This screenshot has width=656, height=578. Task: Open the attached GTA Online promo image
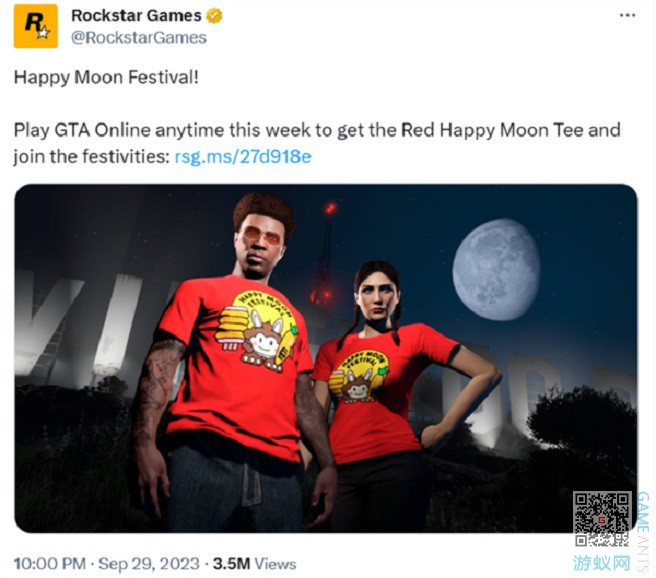pos(325,358)
